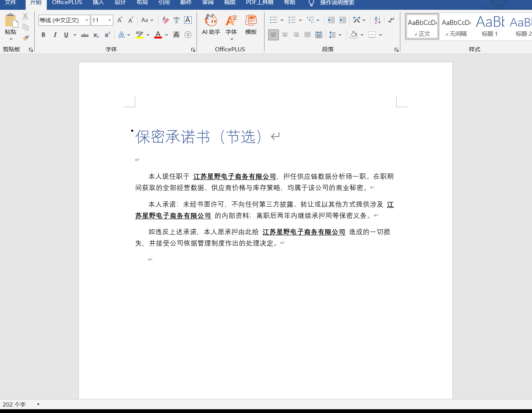Apply yellow text highlight color
The height and width of the screenshot is (413, 532).
point(140,35)
